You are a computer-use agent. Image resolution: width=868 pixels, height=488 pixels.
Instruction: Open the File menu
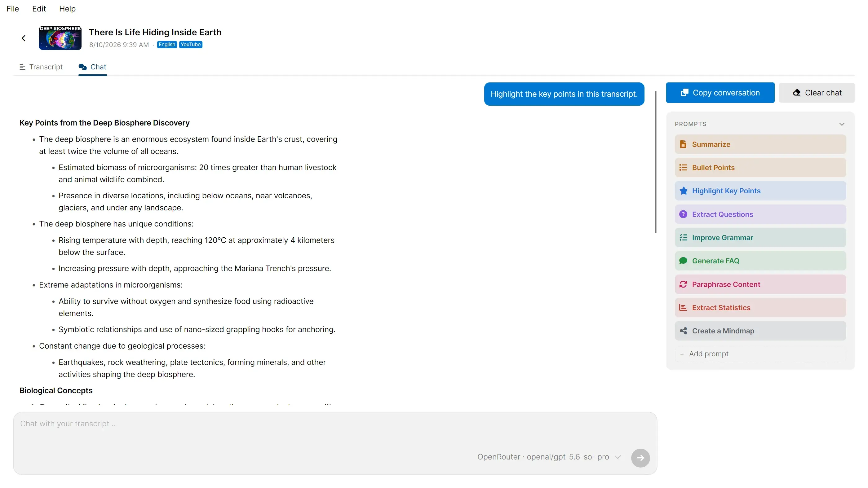13,9
